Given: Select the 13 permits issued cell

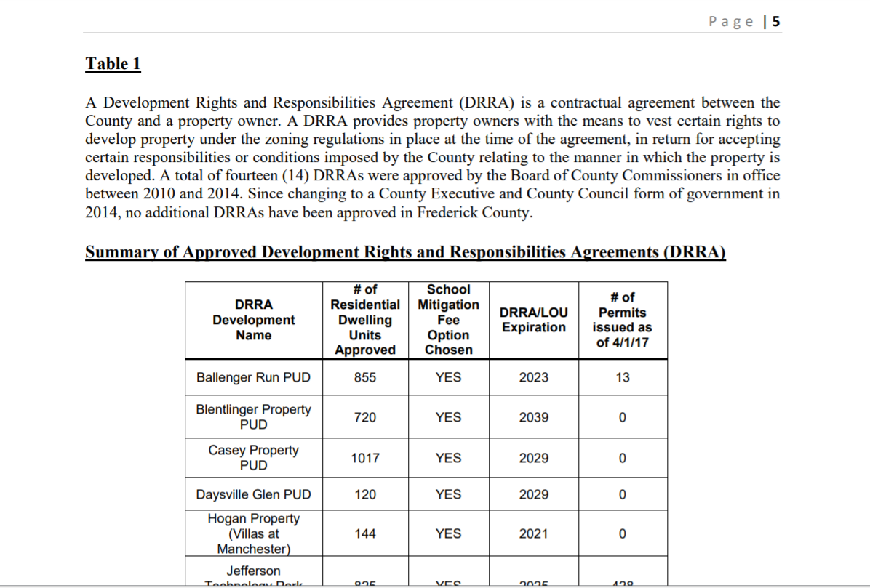Looking at the screenshot, I should (622, 378).
